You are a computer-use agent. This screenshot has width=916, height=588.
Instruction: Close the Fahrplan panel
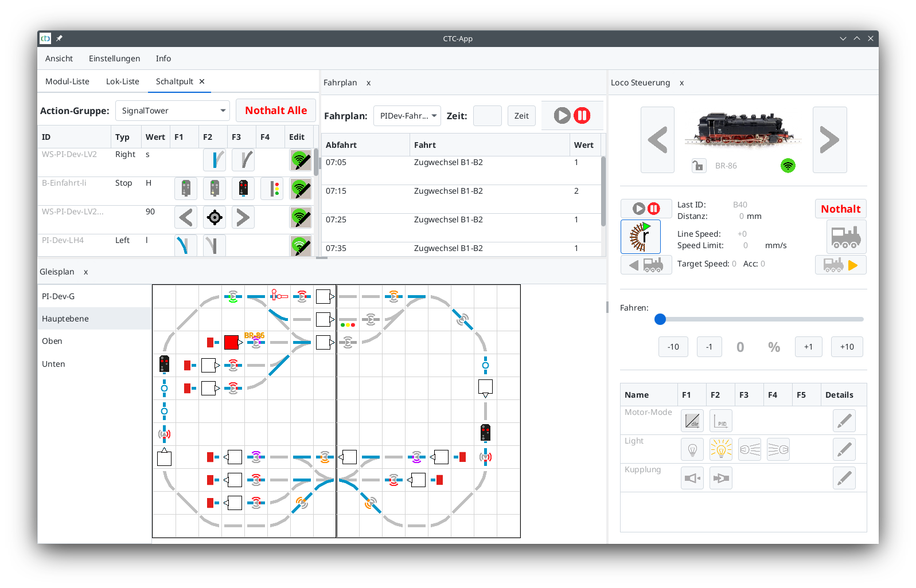pos(369,83)
